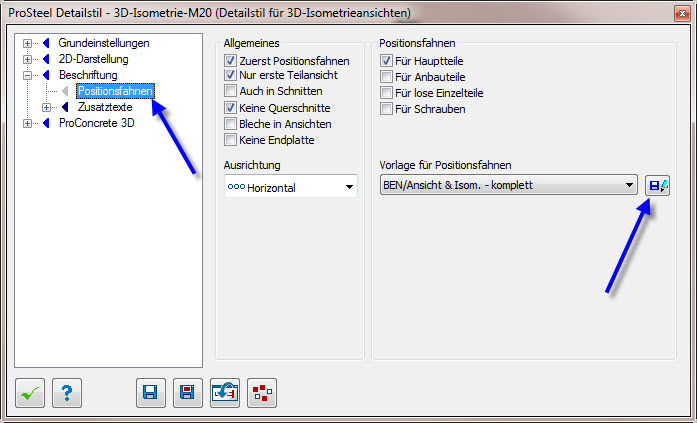Image resolution: width=697 pixels, height=423 pixels.
Task: Toggle Nur erste Teilansicht checkbox
Action: point(230,75)
